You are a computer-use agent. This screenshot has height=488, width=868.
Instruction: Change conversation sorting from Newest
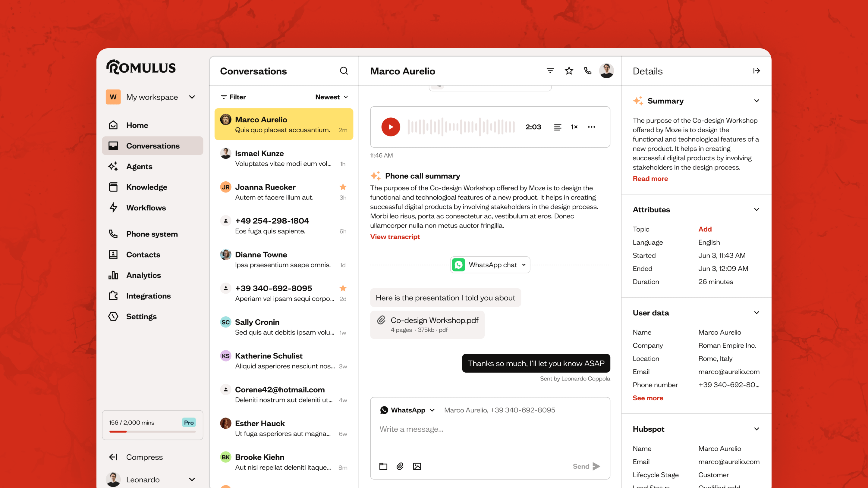[x=332, y=97]
